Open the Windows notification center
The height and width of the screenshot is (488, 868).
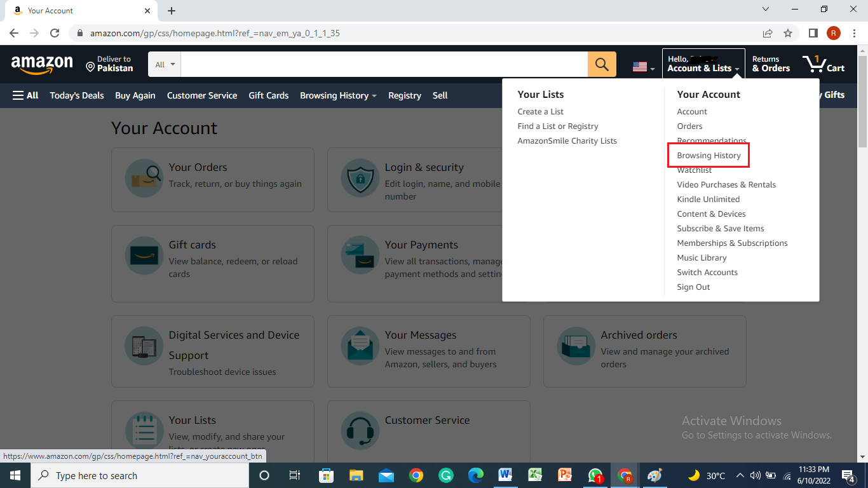pos(848,475)
